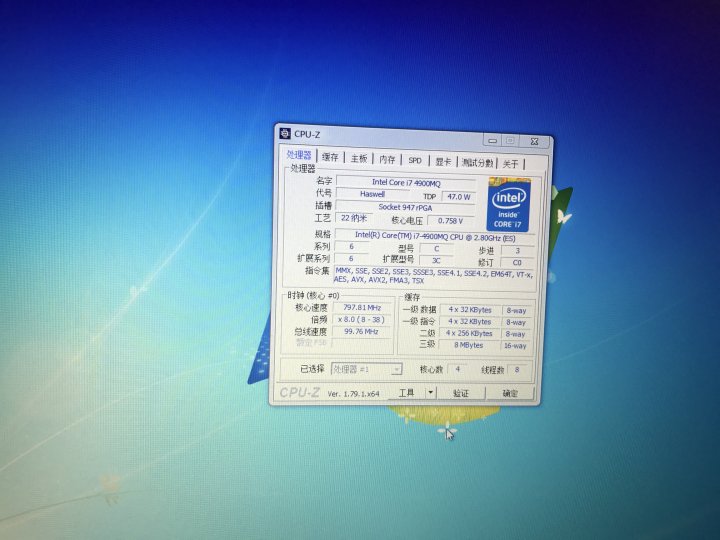720x540 pixels.
Task: Click the multiplier value x 8.0 (8 - 38)
Action: click(x=361, y=320)
